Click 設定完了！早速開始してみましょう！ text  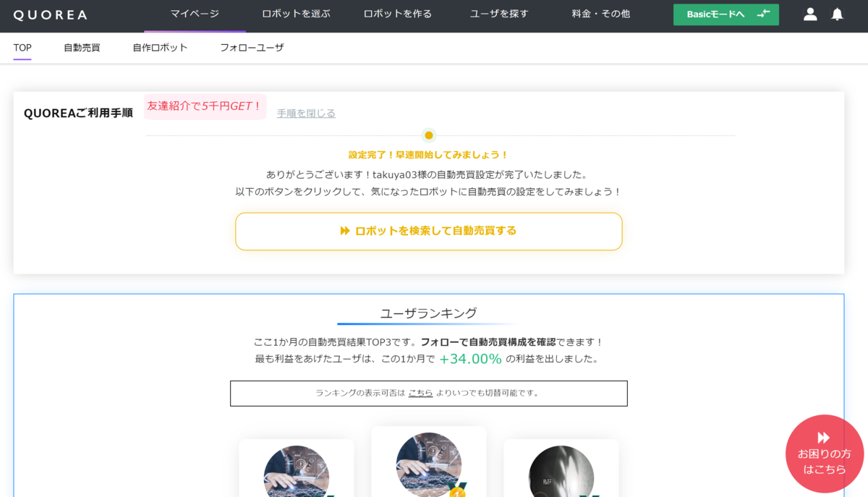(429, 155)
